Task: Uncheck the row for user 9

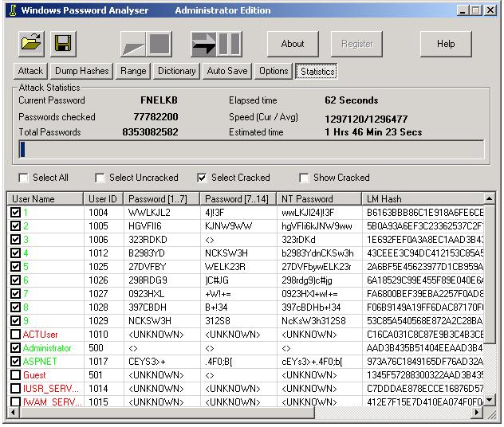Action: [x=15, y=320]
